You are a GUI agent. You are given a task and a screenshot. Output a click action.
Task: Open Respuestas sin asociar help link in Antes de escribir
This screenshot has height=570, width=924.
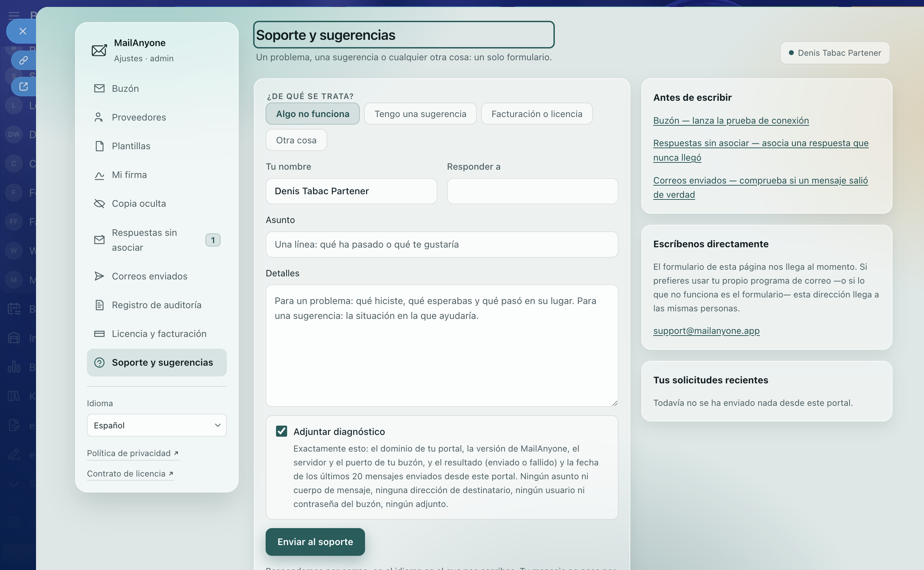(x=761, y=150)
